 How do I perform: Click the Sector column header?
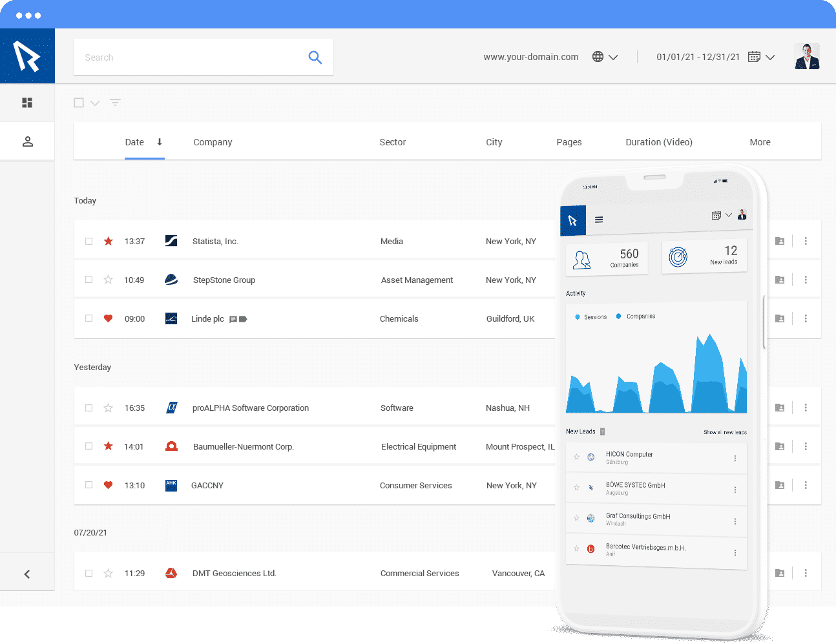point(392,142)
